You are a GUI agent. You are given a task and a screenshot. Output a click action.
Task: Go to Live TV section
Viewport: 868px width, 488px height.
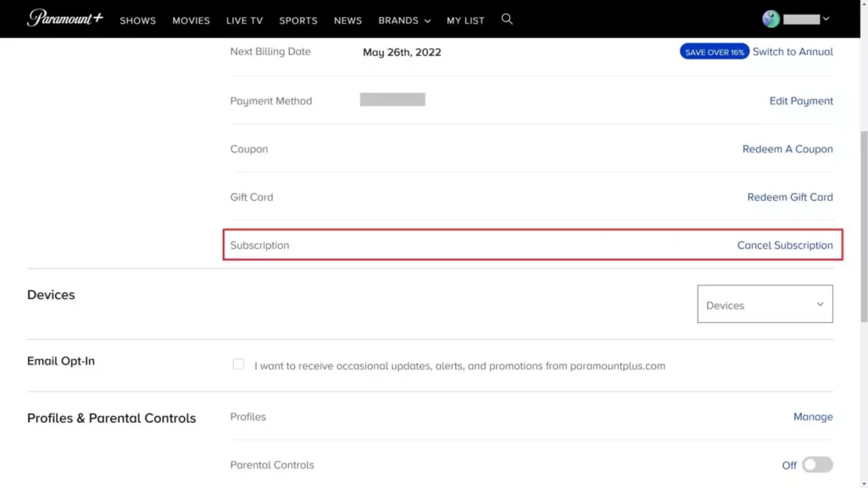(x=244, y=20)
